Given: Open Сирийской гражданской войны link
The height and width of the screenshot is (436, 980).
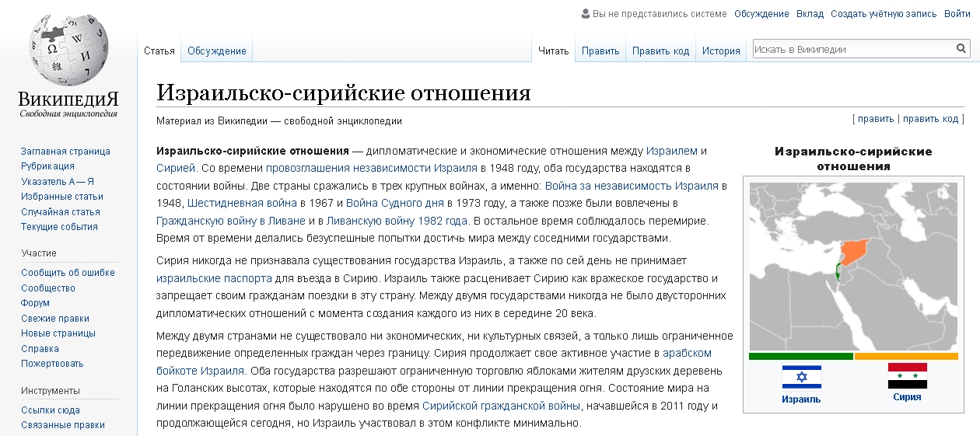Looking at the screenshot, I should [502, 406].
